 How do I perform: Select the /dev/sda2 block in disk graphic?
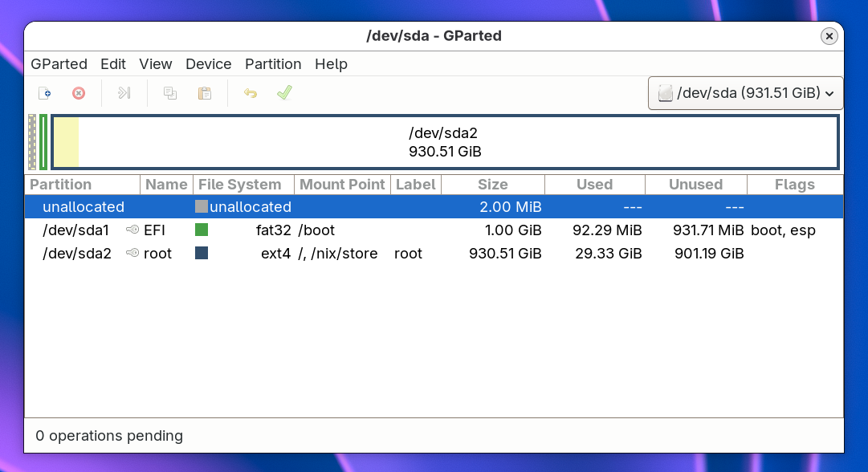[x=446, y=142]
